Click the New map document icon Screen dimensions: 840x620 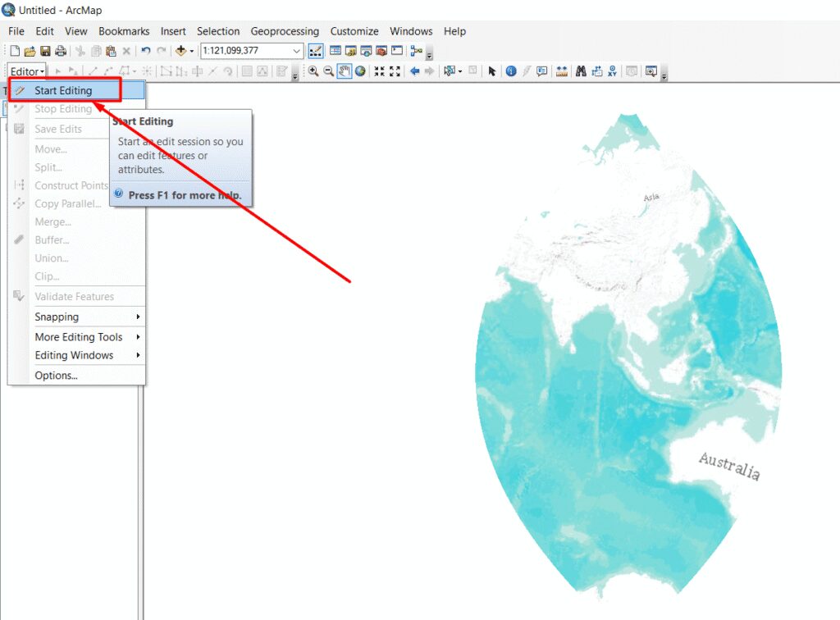pyautogui.click(x=15, y=51)
